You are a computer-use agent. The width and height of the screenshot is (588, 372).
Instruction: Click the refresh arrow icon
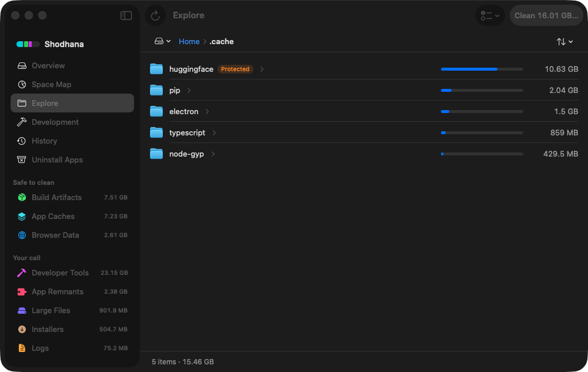(x=155, y=15)
